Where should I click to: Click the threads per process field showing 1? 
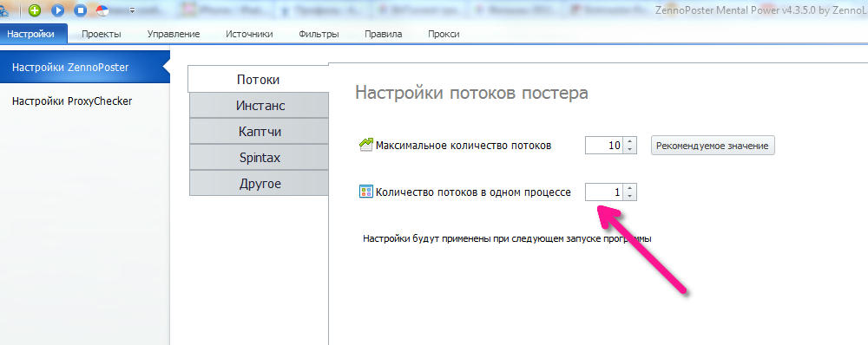604,192
